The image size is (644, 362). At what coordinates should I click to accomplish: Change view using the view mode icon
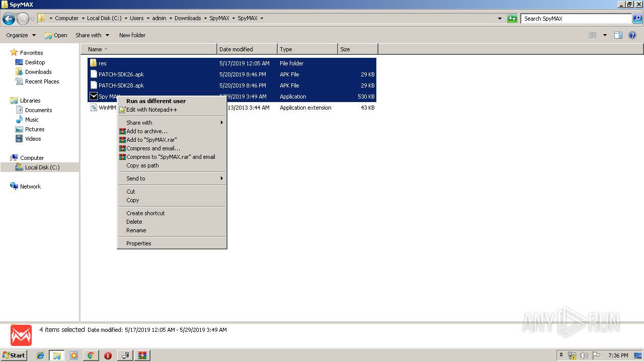[x=593, y=35]
